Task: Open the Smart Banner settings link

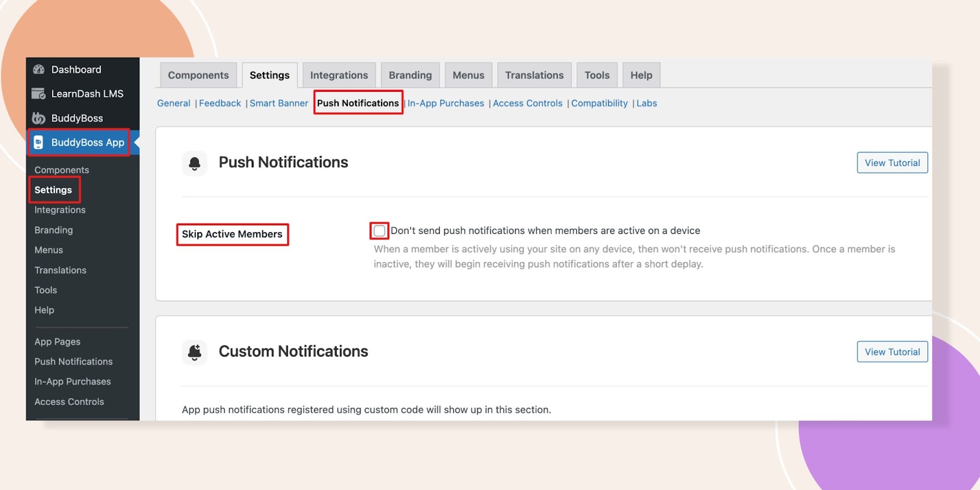Action: (279, 104)
